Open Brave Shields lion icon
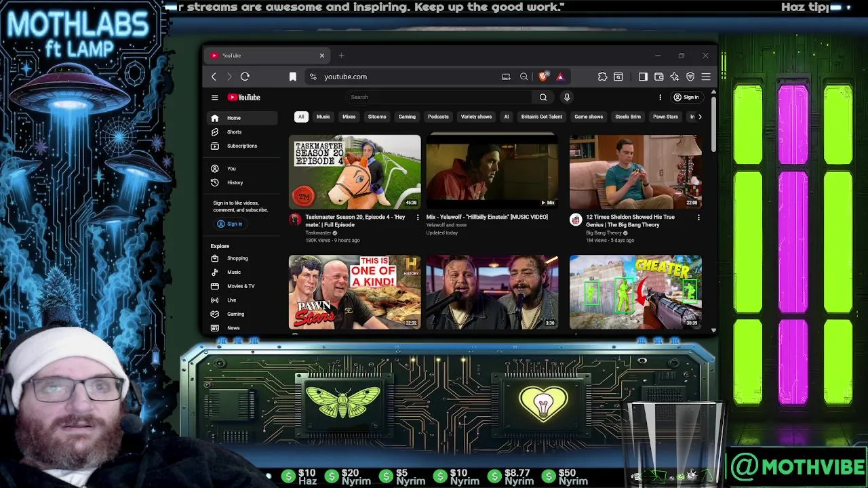Viewport: 868px width, 488px height. point(542,77)
